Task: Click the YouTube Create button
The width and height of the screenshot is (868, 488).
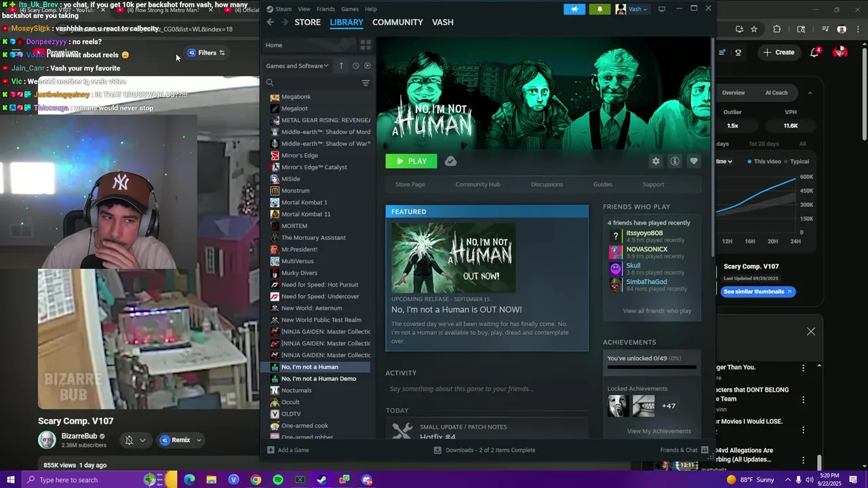Action: point(778,52)
